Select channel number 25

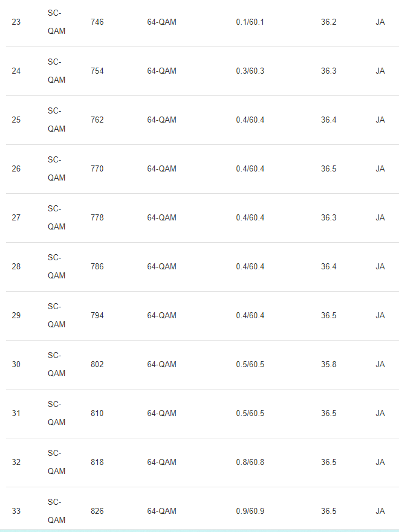pos(16,120)
